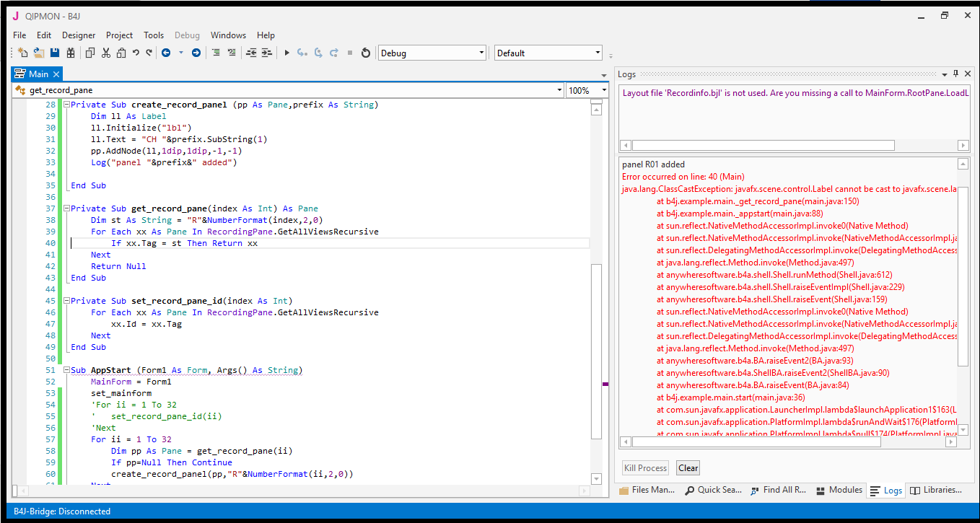
Task: Click the code editor vertical scrollbar thumb
Action: pos(596,350)
